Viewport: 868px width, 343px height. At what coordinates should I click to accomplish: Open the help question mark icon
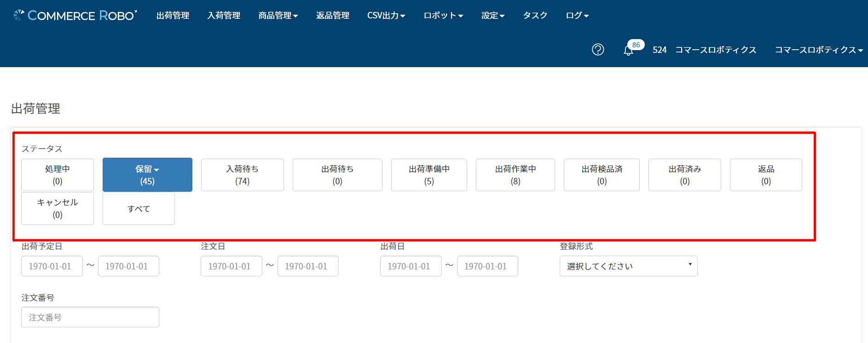[598, 50]
